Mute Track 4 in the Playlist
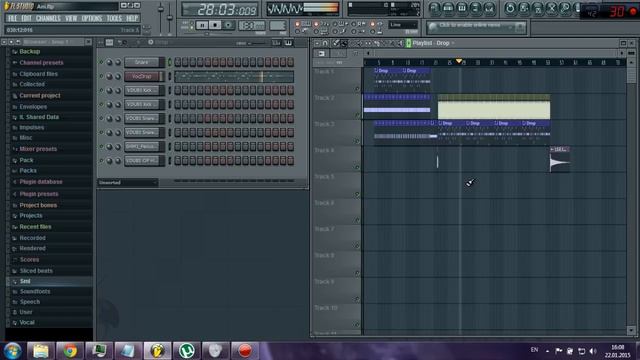 pos(358,167)
